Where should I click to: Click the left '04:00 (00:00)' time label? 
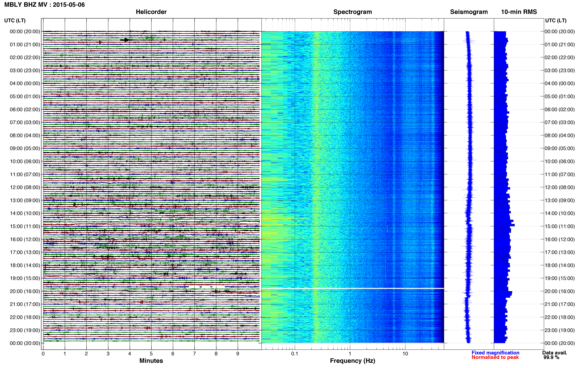[25, 83]
